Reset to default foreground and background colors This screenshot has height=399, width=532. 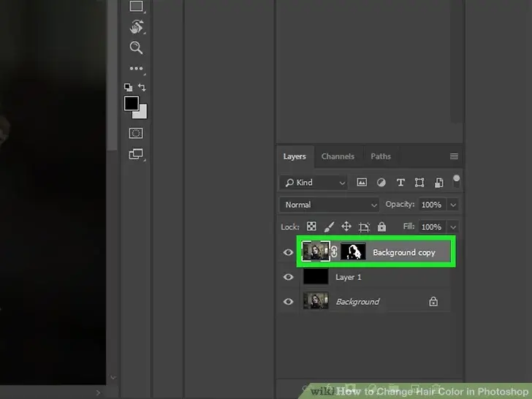click(128, 88)
